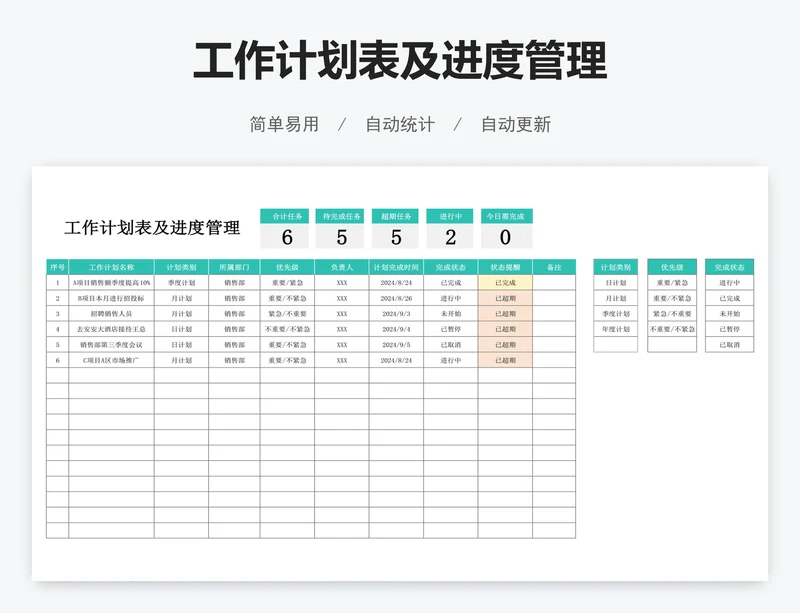Click the 销售部 department cell in row 5
The image size is (800, 613).
click(234, 345)
